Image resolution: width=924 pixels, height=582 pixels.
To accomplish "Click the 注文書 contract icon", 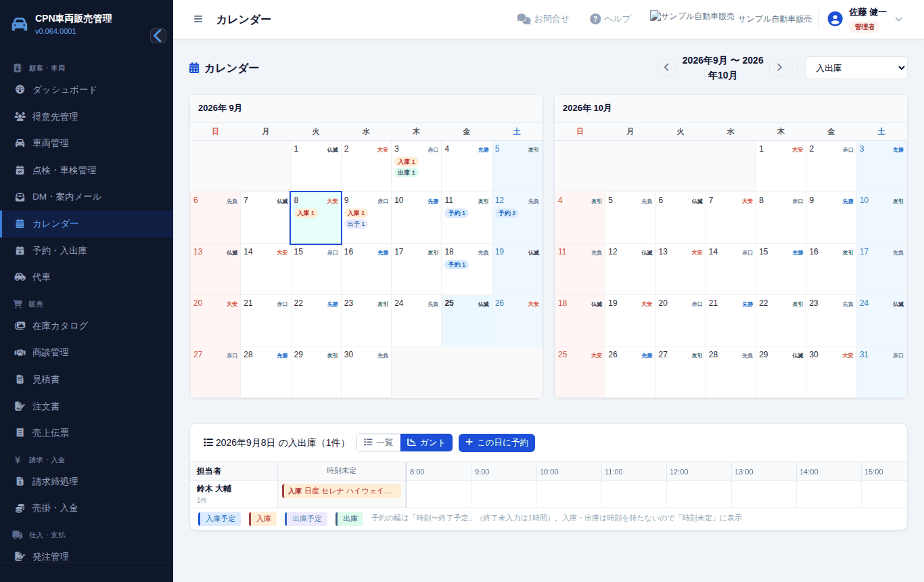I will 20,406.
